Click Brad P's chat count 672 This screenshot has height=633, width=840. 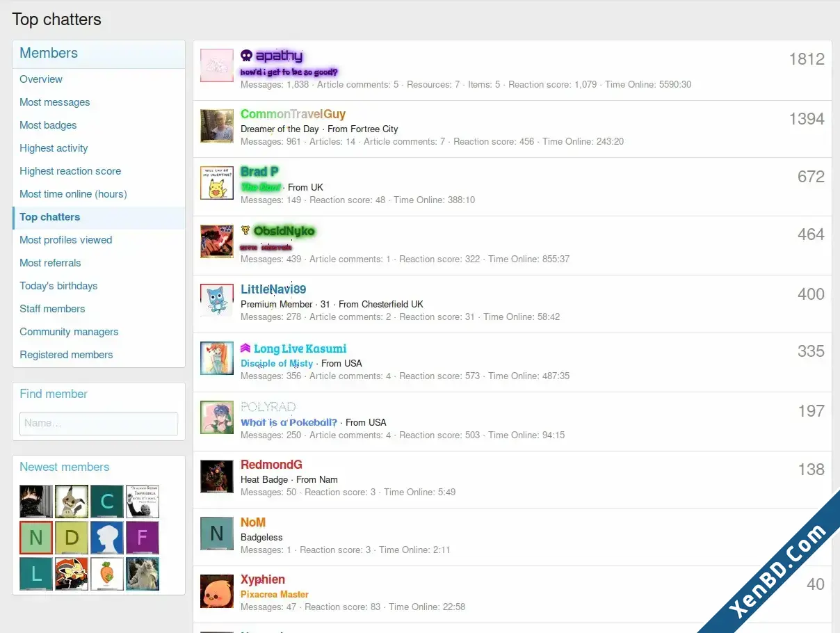tap(811, 177)
